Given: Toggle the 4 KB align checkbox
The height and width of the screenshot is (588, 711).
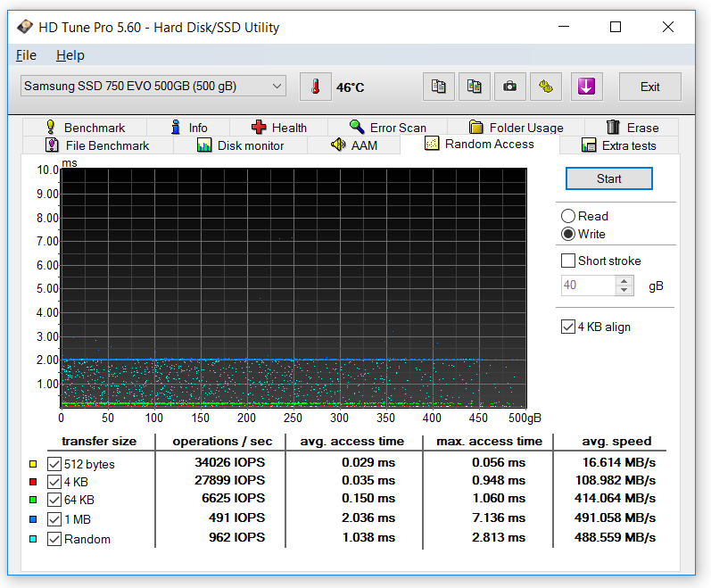Looking at the screenshot, I should (568, 327).
